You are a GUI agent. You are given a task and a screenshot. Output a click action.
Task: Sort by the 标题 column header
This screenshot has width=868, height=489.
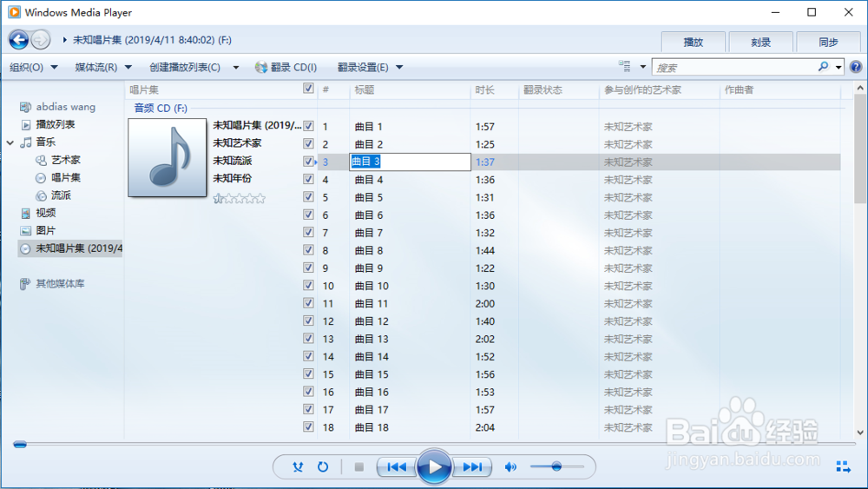point(411,89)
